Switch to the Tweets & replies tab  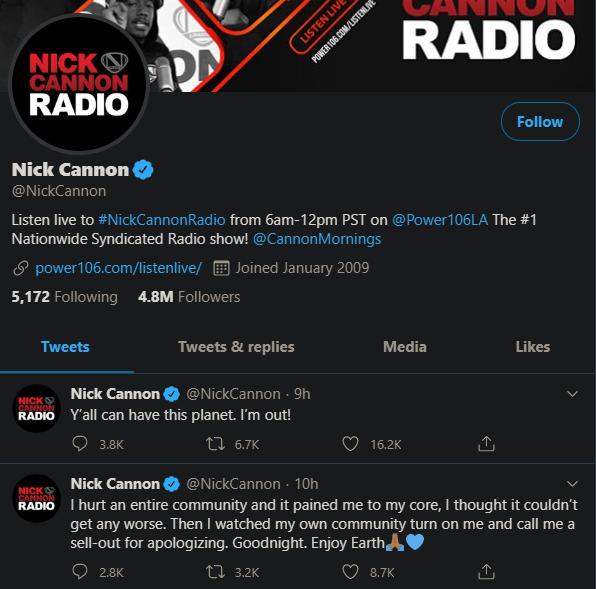(x=236, y=347)
